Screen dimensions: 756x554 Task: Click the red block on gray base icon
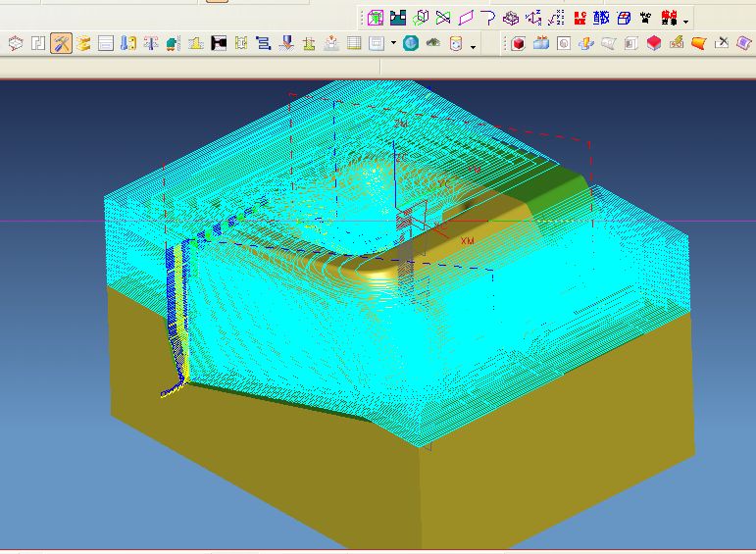pyautogui.click(x=654, y=44)
